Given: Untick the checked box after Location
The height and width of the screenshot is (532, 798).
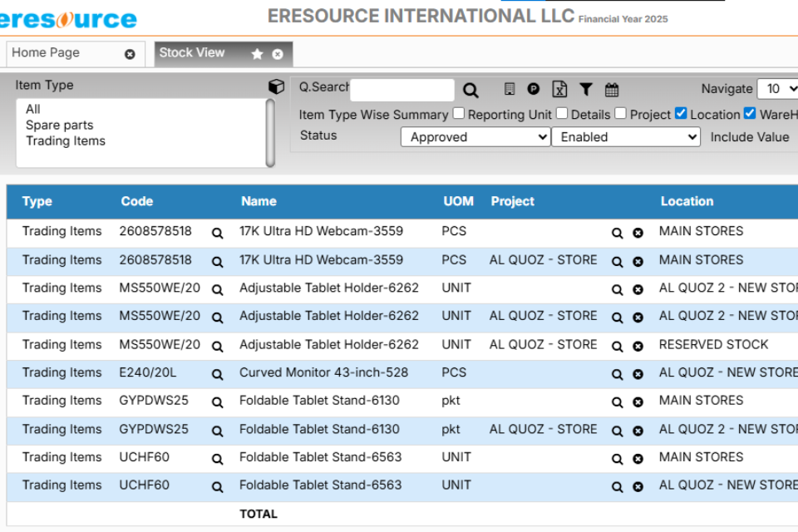Looking at the screenshot, I should pyautogui.click(x=750, y=113).
